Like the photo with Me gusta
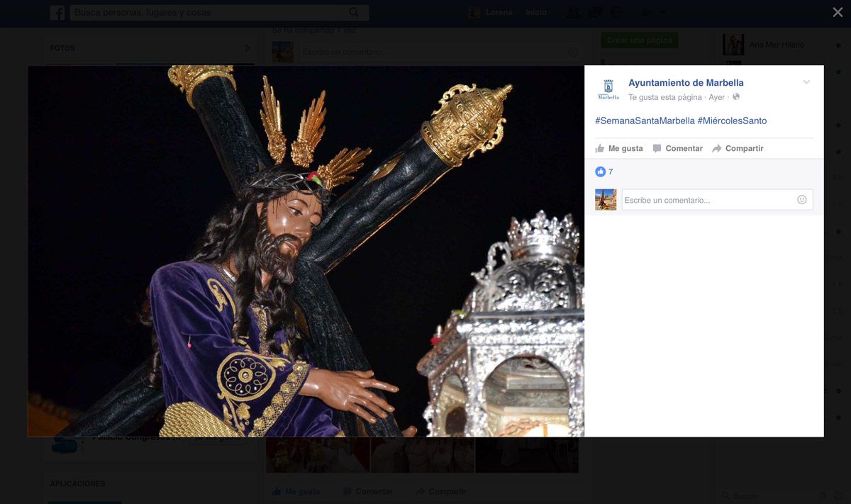The image size is (851, 504). (619, 148)
